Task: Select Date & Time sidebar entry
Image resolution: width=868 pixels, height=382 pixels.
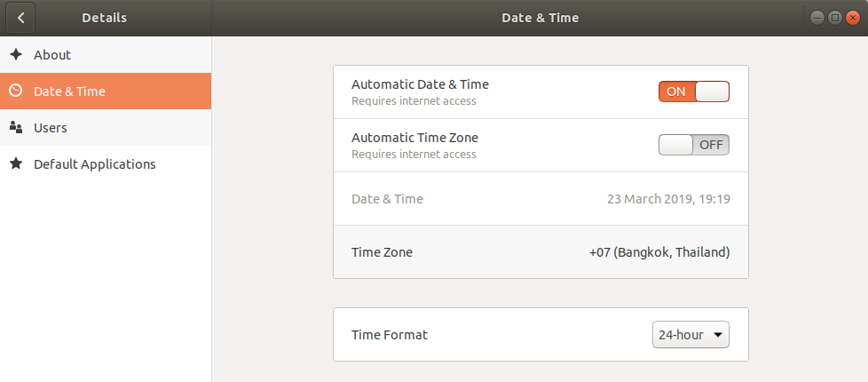Action: point(106,91)
